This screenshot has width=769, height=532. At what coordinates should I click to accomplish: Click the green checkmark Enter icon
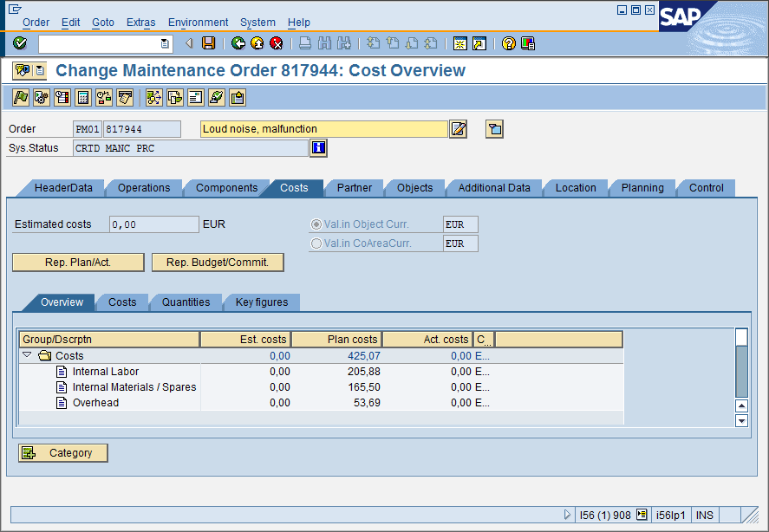pyautogui.click(x=20, y=43)
